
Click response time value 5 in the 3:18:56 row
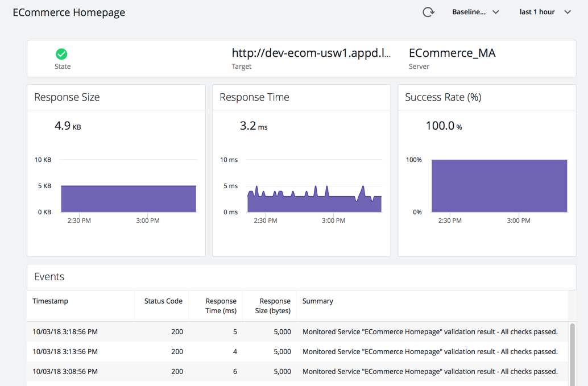pos(235,331)
